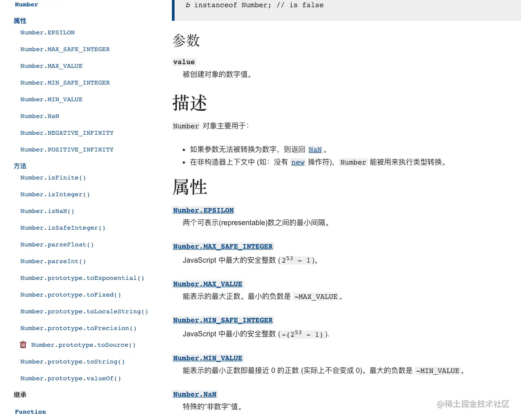Open Number.NaN property heading link
Screen dimensions: 521x420
click(195, 394)
